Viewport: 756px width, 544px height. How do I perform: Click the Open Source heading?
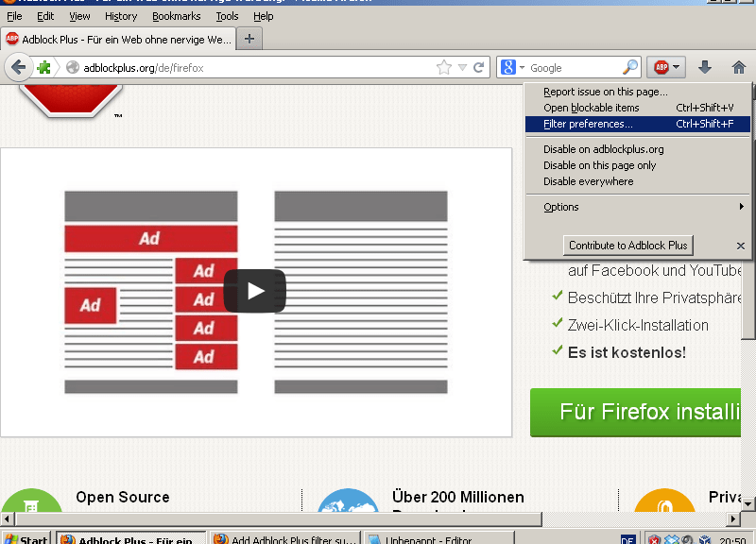[123, 497]
